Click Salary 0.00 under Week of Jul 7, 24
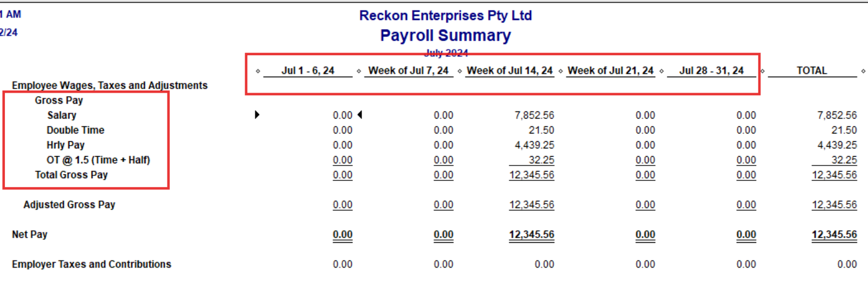This screenshot has width=868, height=283. coord(444,115)
